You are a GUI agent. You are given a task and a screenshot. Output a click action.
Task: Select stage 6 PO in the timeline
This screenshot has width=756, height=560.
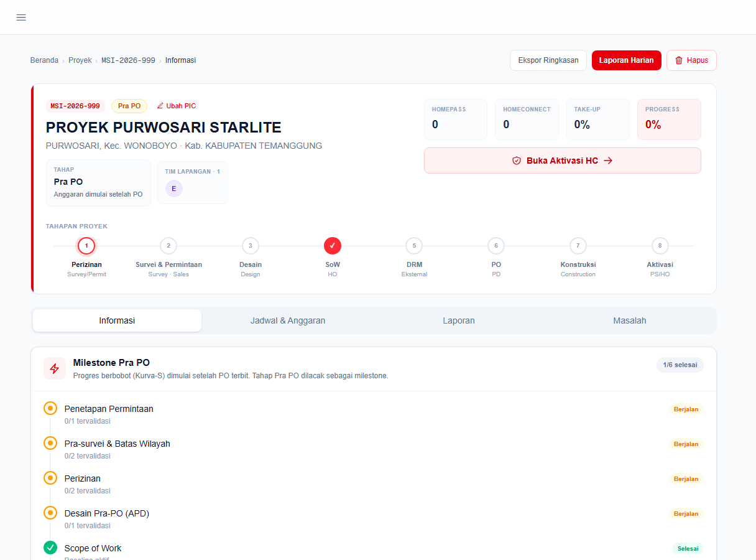(496, 246)
